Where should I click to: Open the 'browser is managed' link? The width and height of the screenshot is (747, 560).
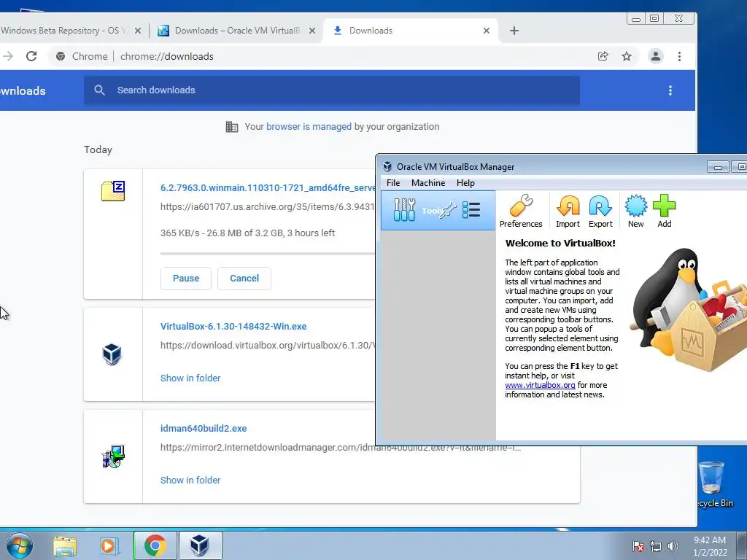[x=309, y=127]
